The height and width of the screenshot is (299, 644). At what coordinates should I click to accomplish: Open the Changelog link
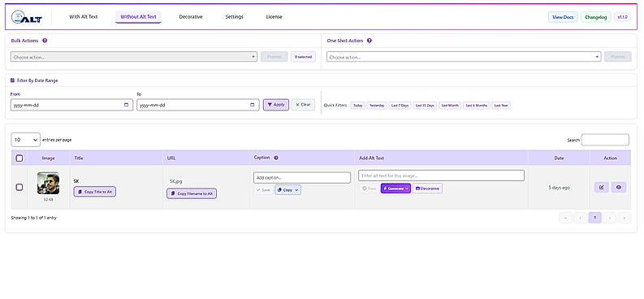[595, 17]
